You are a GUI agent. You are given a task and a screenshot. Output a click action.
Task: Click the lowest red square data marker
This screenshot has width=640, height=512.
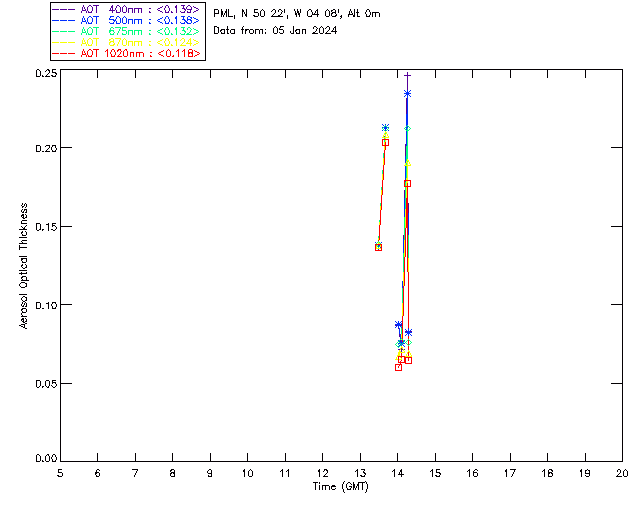[x=398, y=367]
